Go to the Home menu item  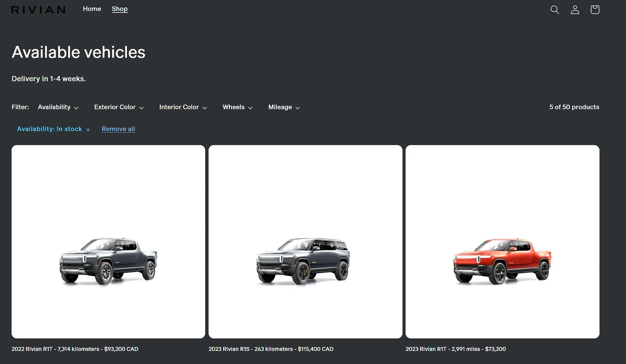[92, 9]
